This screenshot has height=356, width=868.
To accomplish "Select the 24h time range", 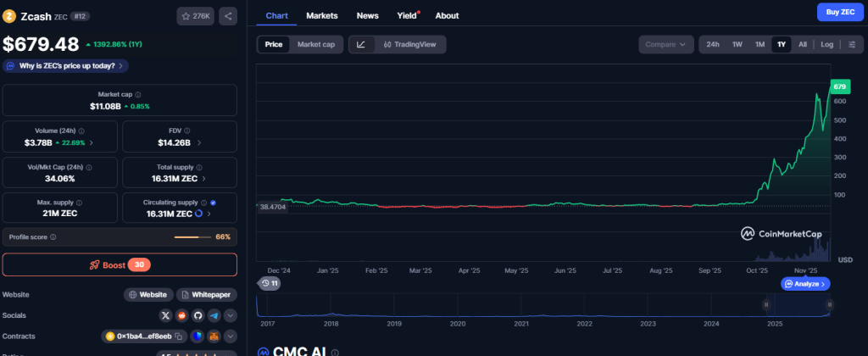I will [713, 44].
